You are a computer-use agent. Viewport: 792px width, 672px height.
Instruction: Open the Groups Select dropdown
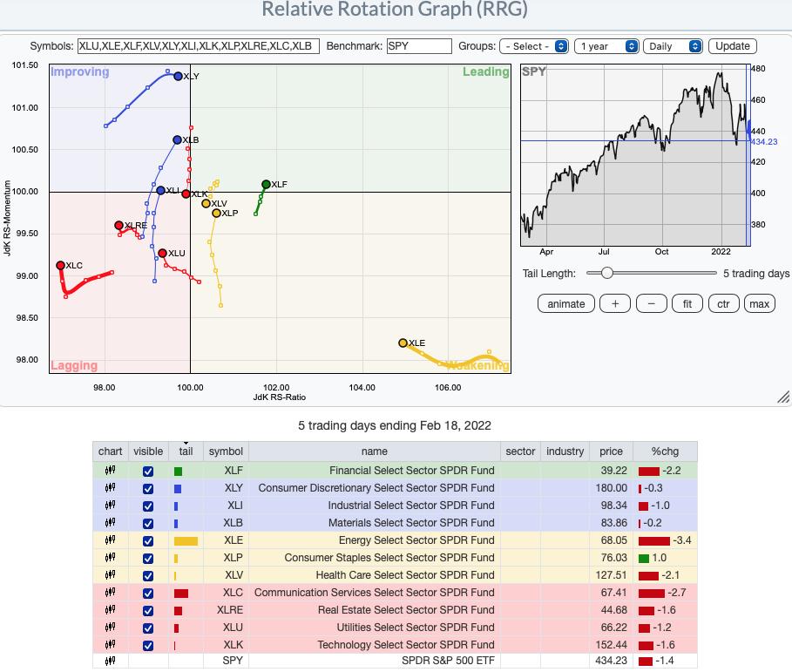[534, 46]
